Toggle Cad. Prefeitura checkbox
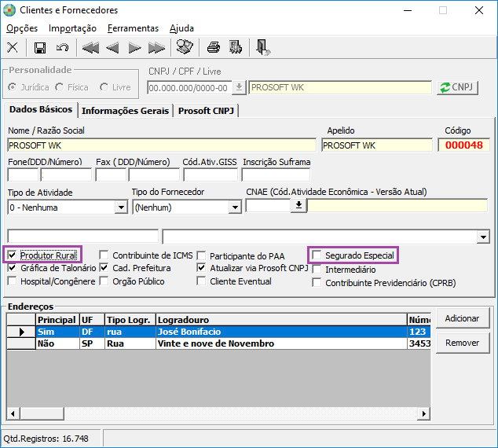Image resolution: width=498 pixels, height=448 pixels. 104,267
